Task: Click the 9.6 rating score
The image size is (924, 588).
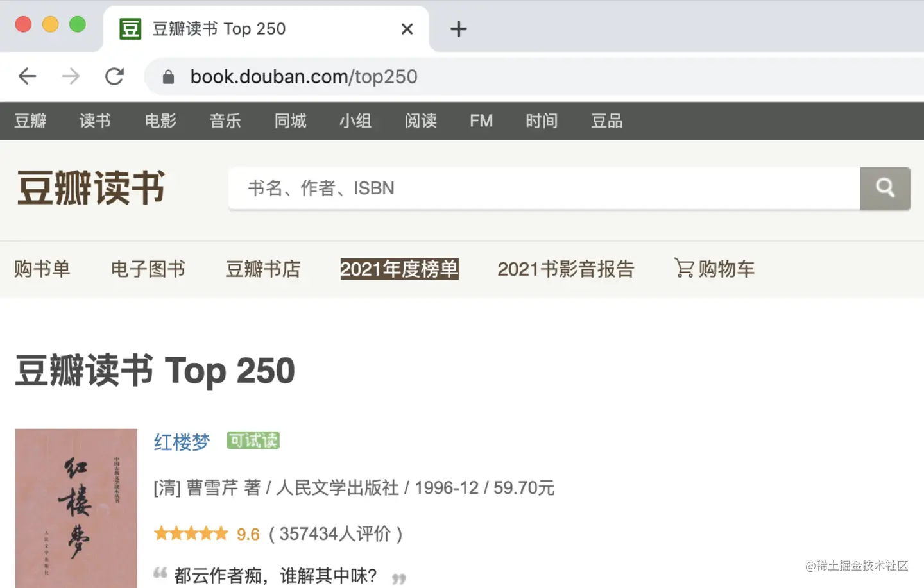Action: (248, 534)
